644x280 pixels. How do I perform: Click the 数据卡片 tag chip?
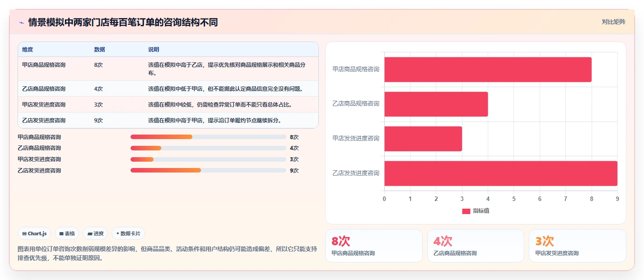pyautogui.click(x=128, y=233)
